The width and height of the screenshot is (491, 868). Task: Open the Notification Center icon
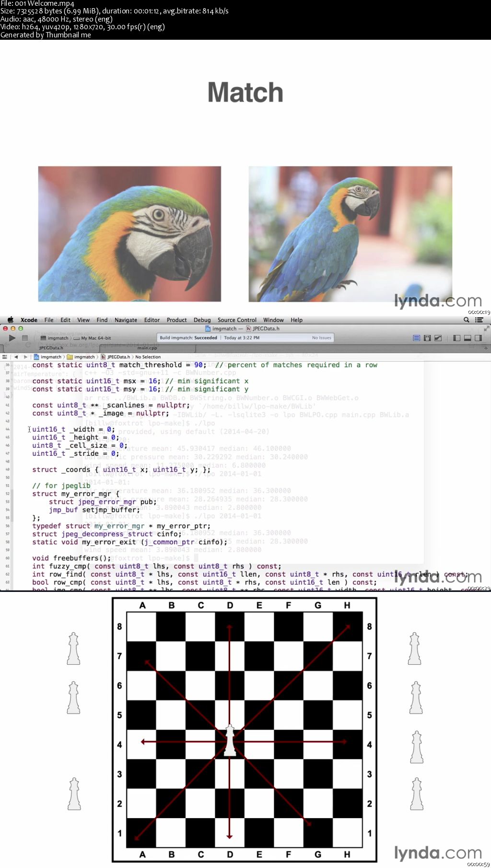coord(479,320)
